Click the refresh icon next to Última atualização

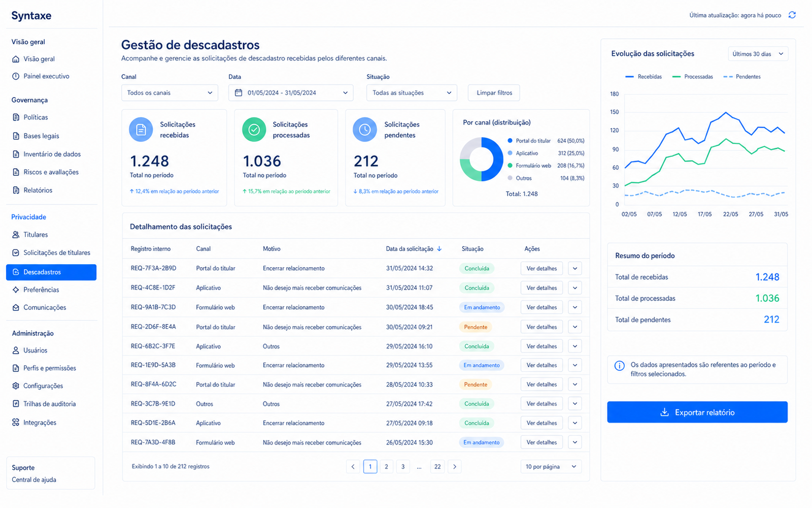click(792, 15)
